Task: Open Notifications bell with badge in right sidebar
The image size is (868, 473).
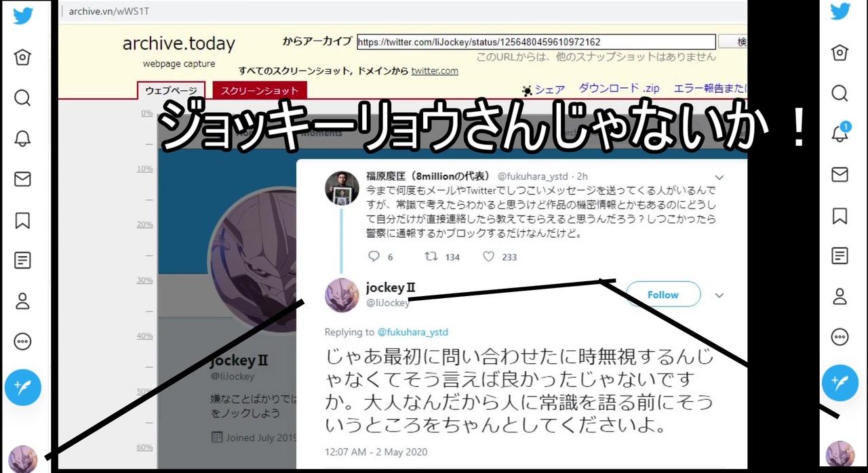Action: click(840, 133)
